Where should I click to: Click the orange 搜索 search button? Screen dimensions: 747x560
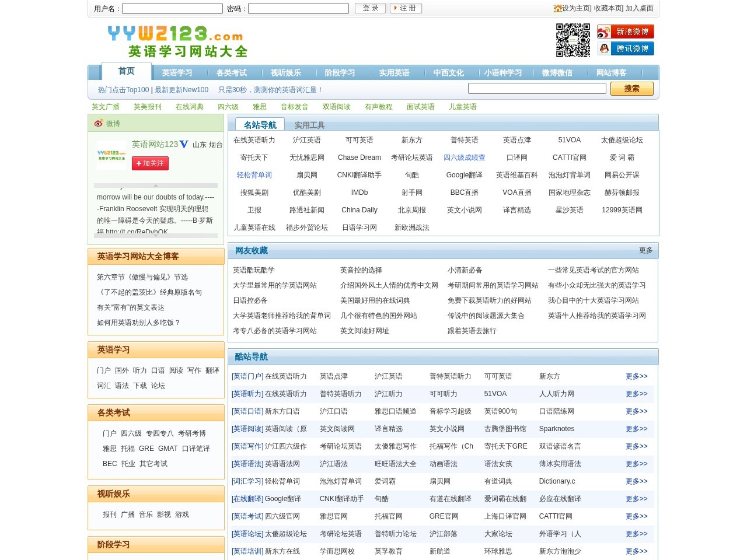(x=631, y=89)
